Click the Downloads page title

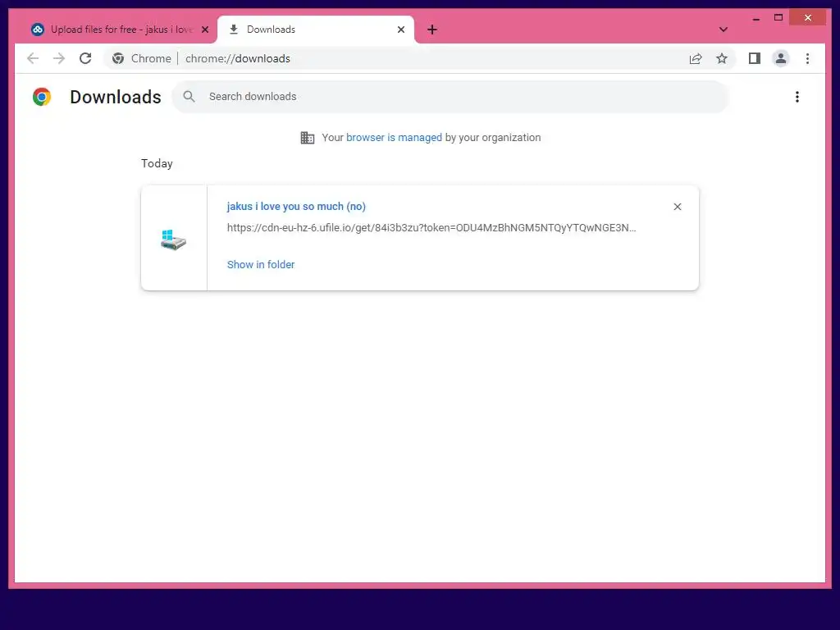tap(116, 97)
